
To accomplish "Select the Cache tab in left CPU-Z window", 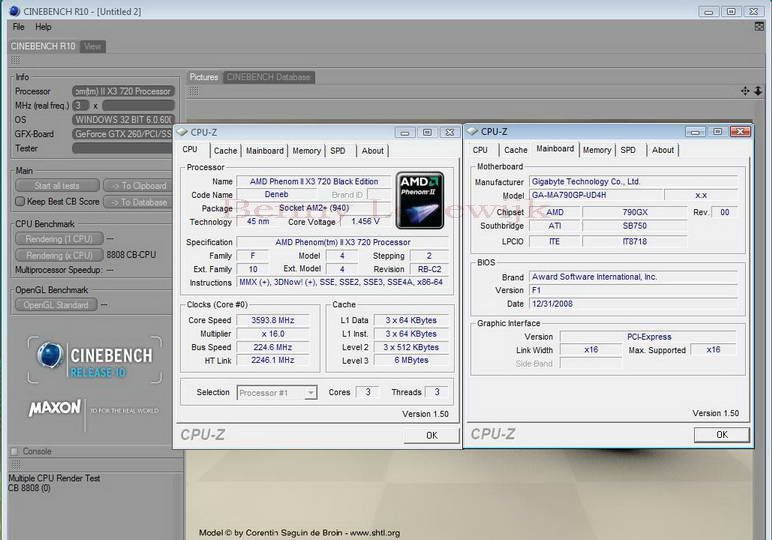I will 225,151.
